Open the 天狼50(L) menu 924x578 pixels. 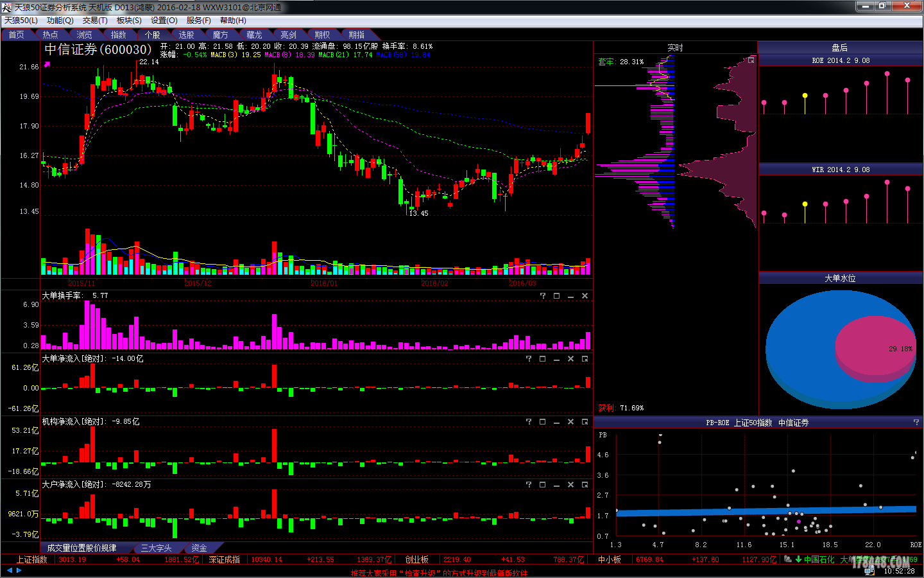(21, 21)
